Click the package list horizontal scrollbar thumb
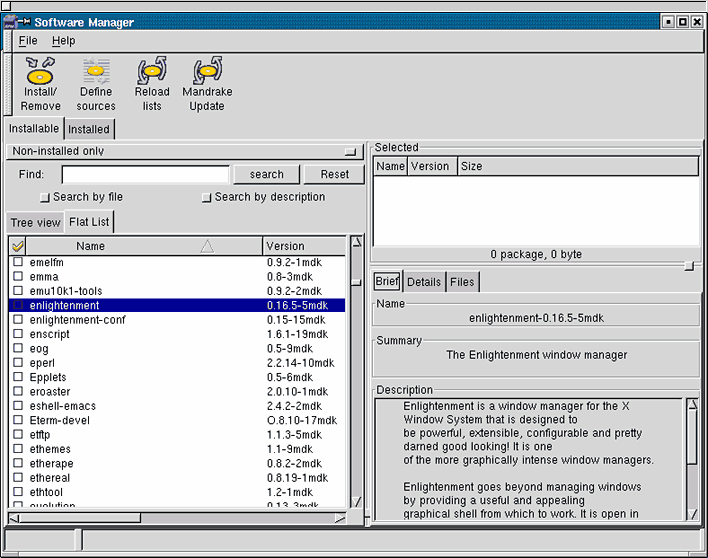 [79, 518]
